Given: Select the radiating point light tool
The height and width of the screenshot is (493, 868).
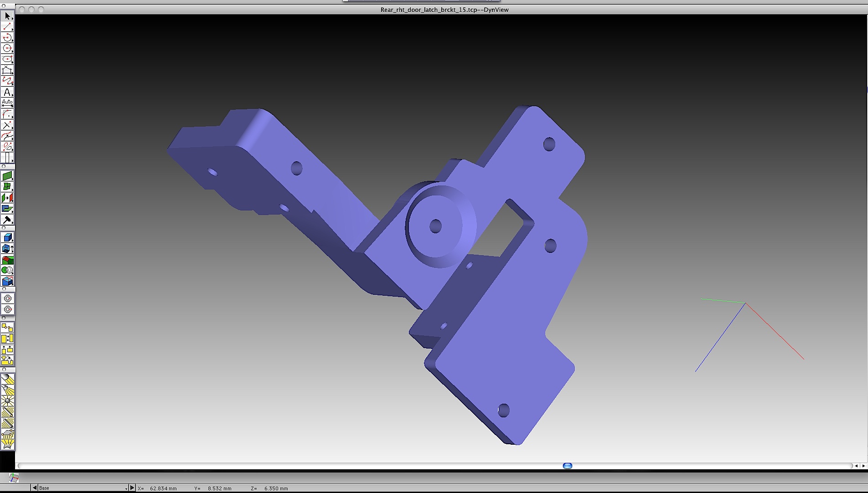Looking at the screenshot, I should (x=7, y=401).
